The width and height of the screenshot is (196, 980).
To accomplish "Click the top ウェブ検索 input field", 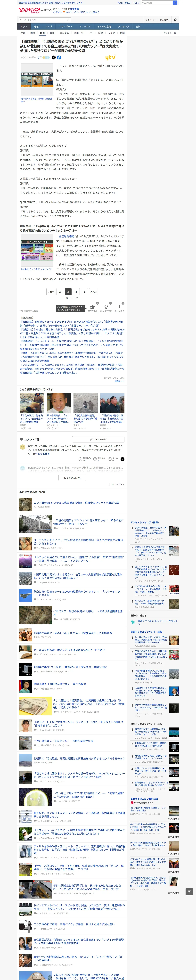I will (x=157, y=3).
